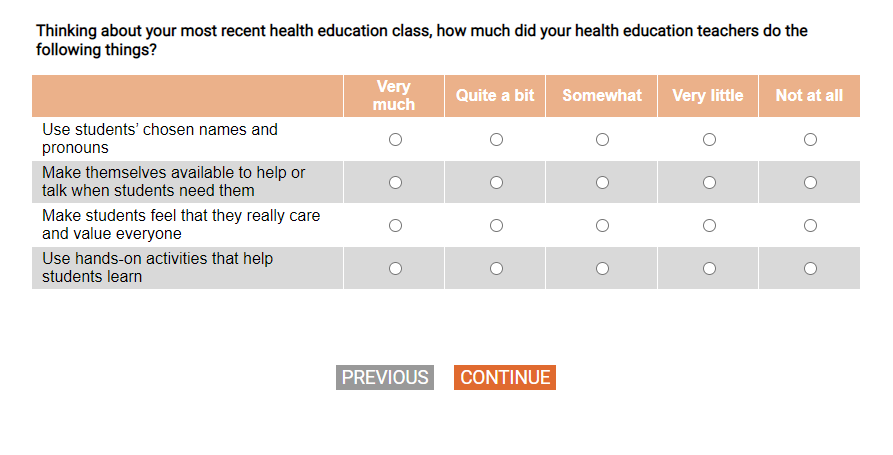Go back with the PREVIOUS button

pos(385,378)
